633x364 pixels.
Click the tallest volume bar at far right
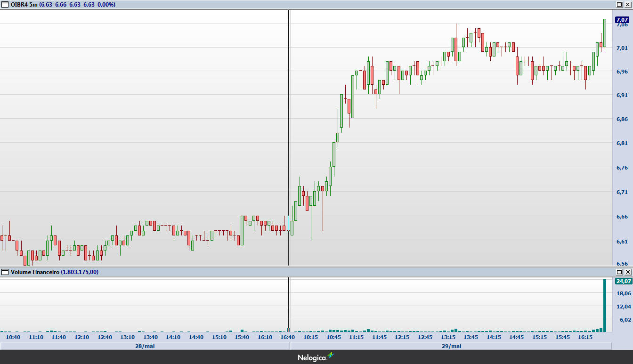(605, 306)
